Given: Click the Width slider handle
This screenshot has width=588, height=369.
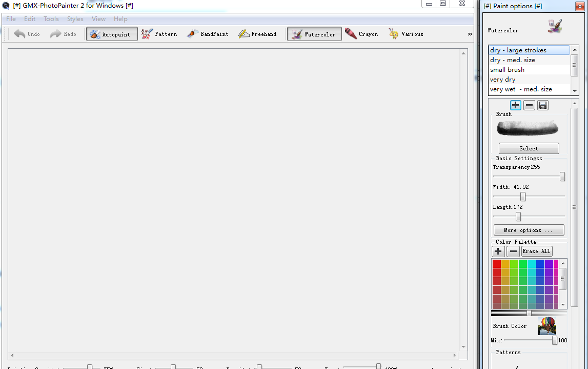Looking at the screenshot, I should point(523,197).
